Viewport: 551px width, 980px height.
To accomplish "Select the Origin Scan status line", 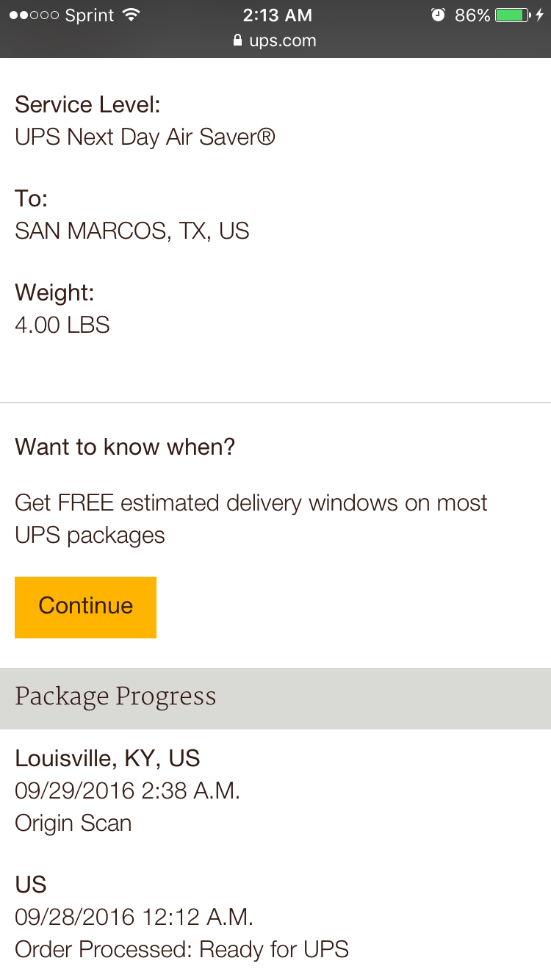I will coord(73,823).
